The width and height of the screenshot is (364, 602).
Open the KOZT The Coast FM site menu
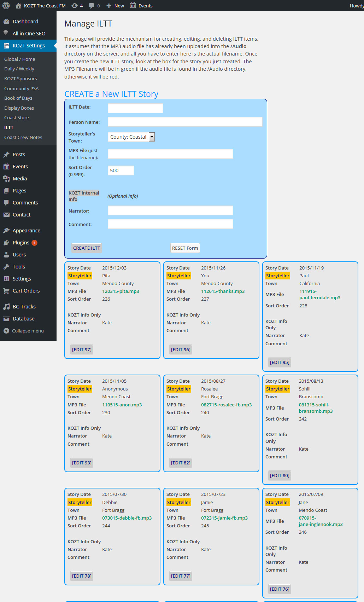pyautogui.click(x=41, y=6)
